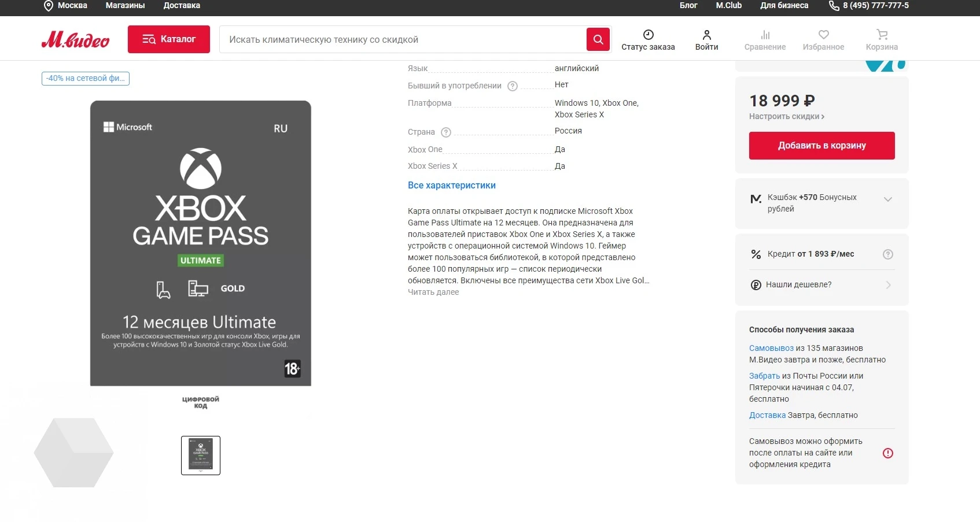The width and height of the screenshot is (980, 522).
Task: Open Статус заказа clock icon
Action: click(649, 35)
